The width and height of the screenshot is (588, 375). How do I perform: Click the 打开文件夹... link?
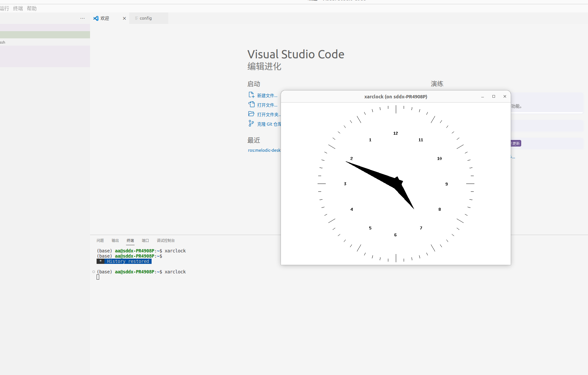click(269, 115)
